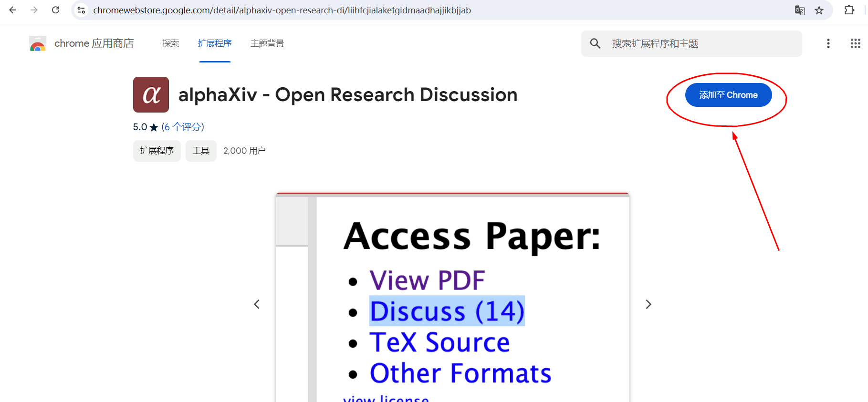Open the (6 个评分) ratings link

point(183,127)
